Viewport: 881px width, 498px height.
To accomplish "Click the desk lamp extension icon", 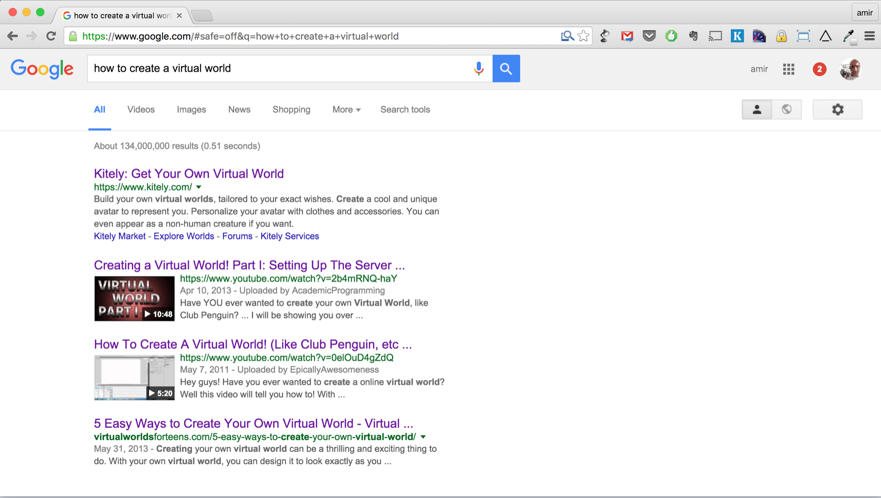I will coord(605,36).
